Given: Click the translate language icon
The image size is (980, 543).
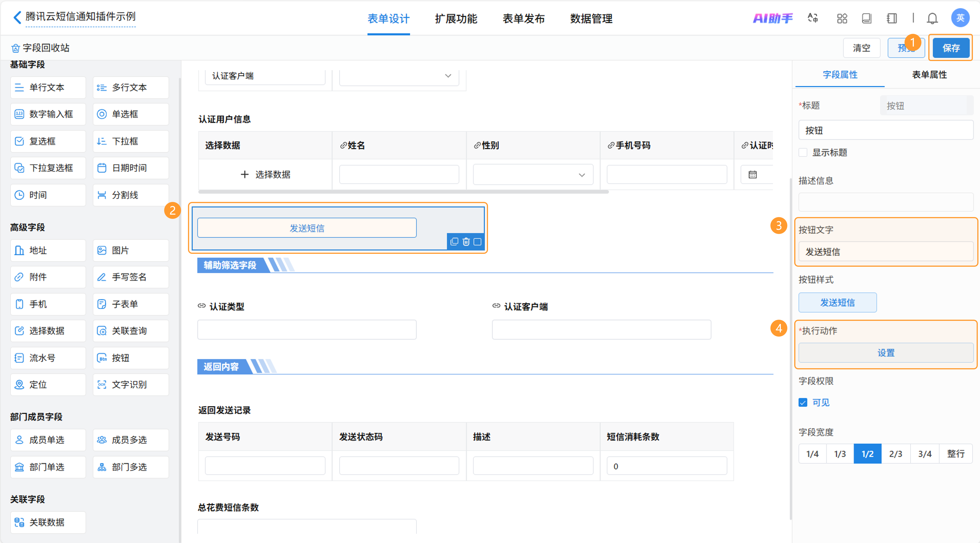Looking at the screenshot, I should point(813,18).
